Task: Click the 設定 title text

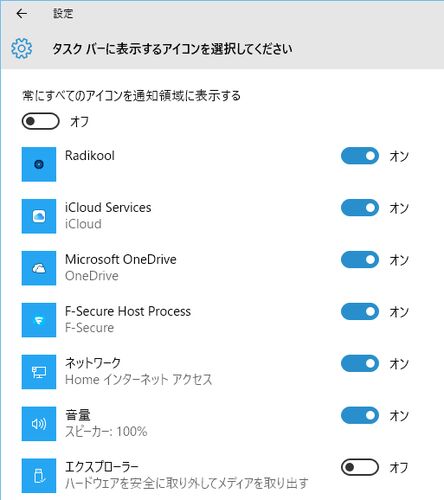Action: 63,13
